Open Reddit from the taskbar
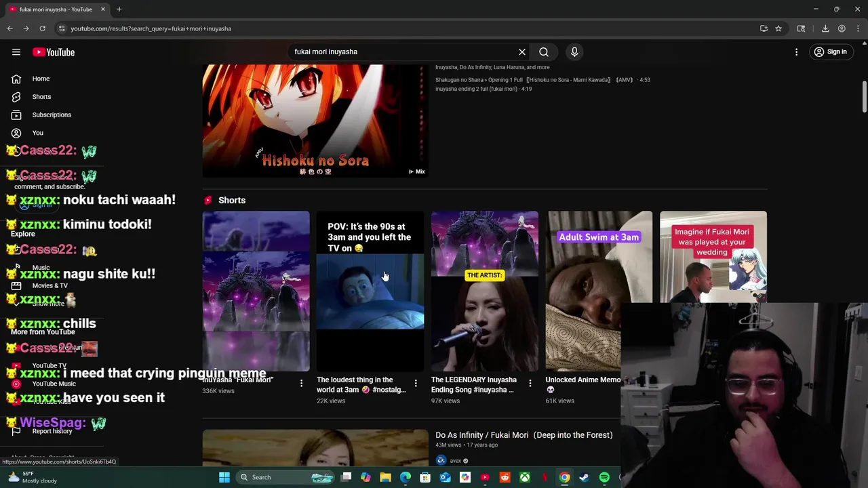Screen dimensions: 868x488 (505, 477)
